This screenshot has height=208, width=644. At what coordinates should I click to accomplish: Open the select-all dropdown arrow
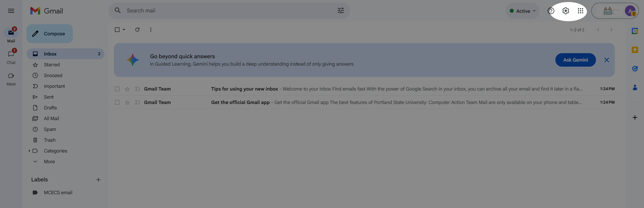pos(124,30)
